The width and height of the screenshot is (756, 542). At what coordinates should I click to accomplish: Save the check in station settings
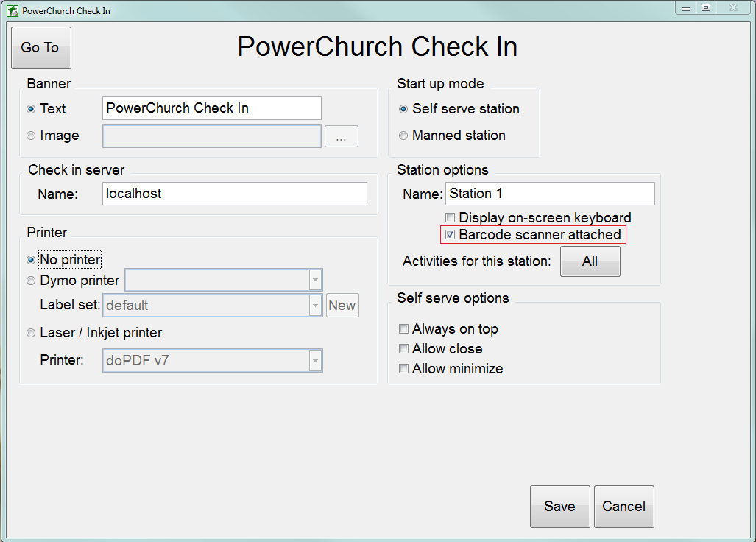coord(559,507)
